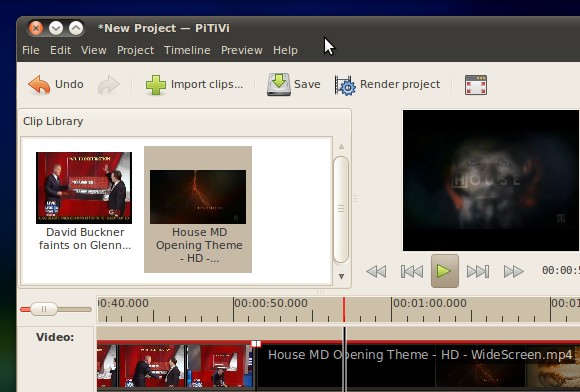580x392 pixels.
Task: Open the Timeline menu
Action: pos(187,50)
